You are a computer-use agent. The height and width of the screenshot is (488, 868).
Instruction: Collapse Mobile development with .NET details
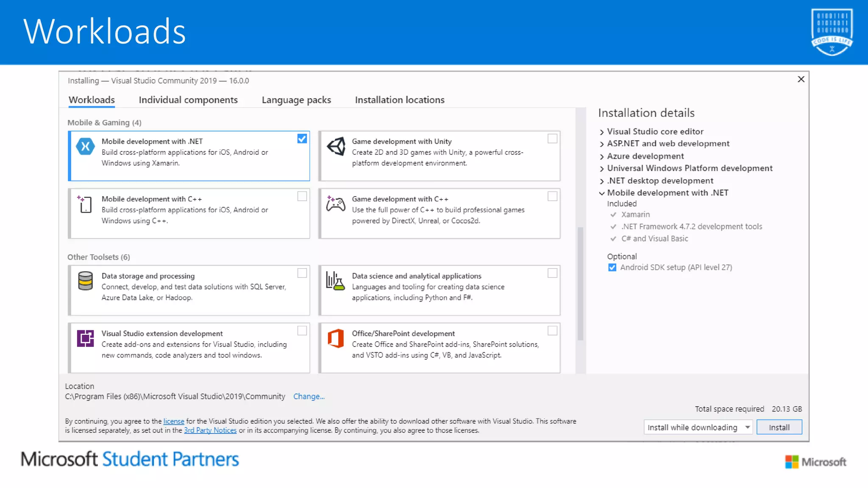pyautogui.click(x=602, y=193)
